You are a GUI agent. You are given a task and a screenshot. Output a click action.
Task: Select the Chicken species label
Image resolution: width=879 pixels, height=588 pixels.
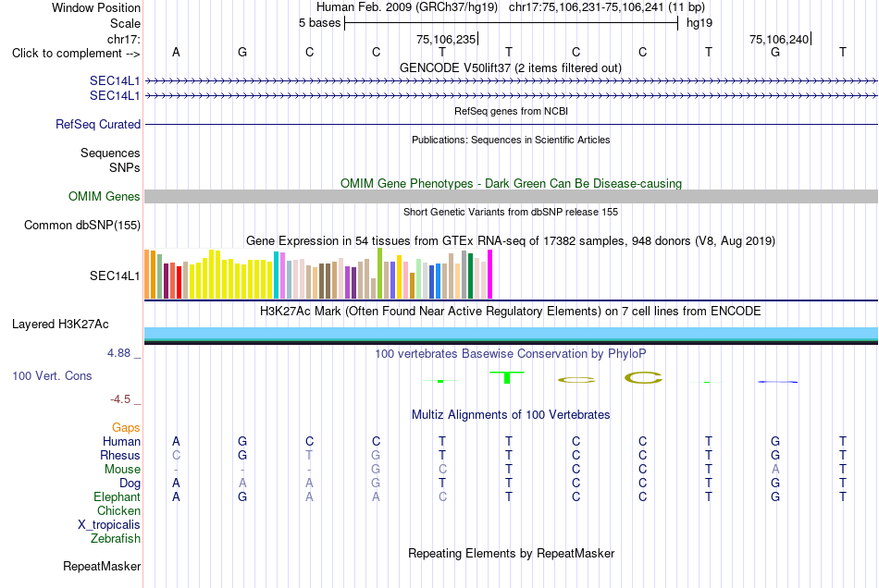(x=118, y=510)
